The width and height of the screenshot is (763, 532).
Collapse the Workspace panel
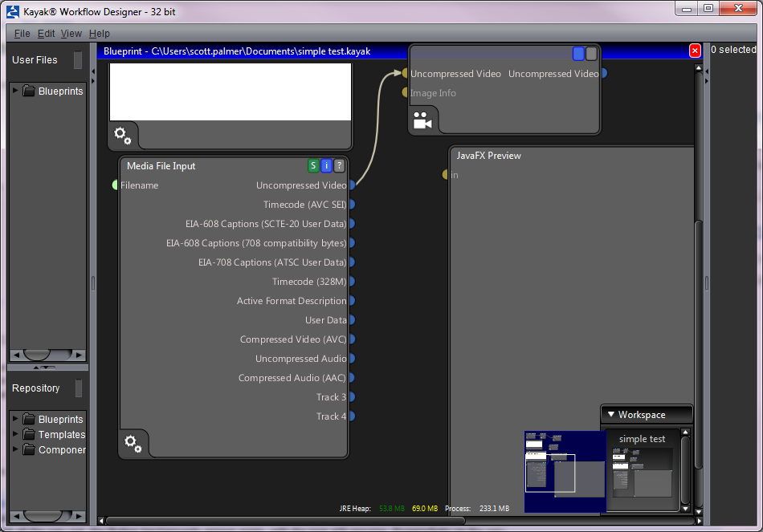pyautogui.click(x=611, y=415)
